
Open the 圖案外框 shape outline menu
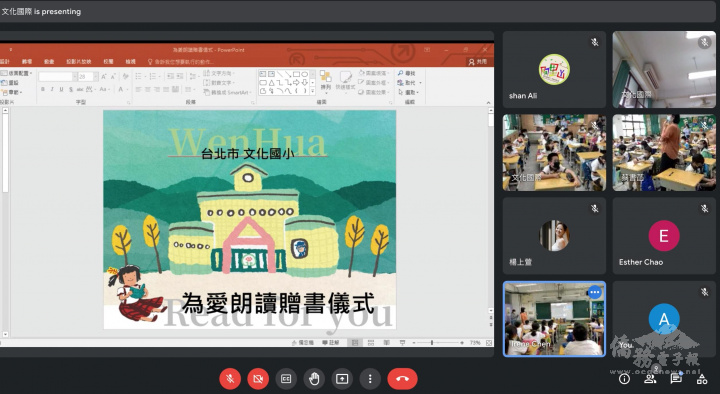click(x=373, y=83)
